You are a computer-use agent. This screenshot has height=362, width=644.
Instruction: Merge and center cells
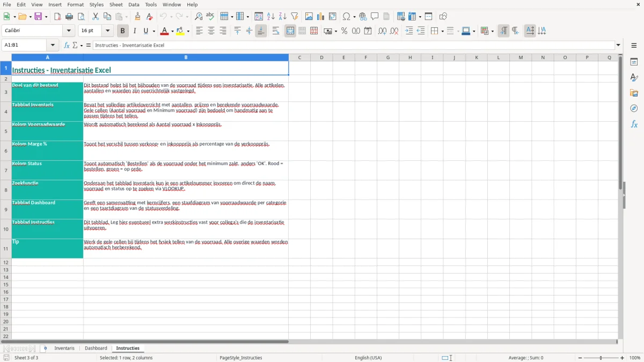tap(290, 31)
